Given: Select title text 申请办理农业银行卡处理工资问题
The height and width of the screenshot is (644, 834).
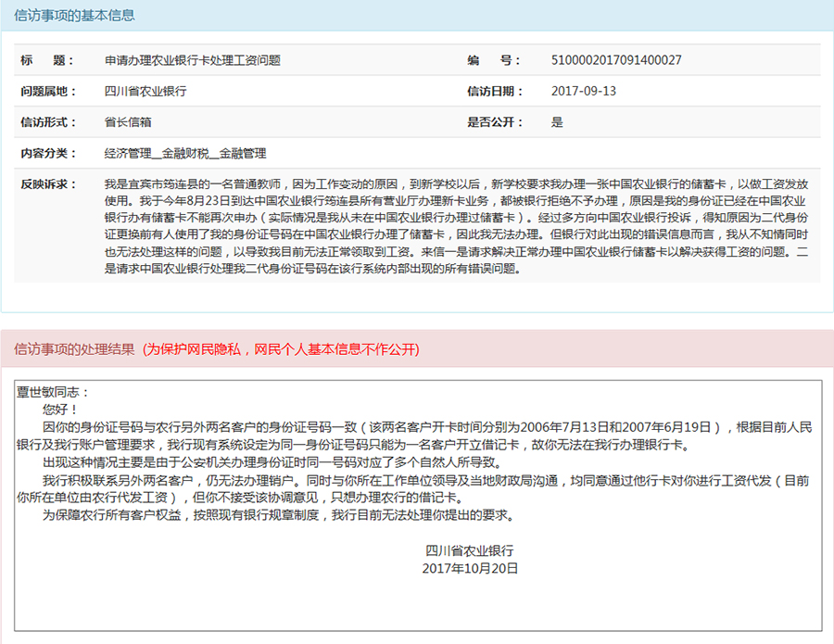Looking at the screenshot, I should [x=193, y=60].
